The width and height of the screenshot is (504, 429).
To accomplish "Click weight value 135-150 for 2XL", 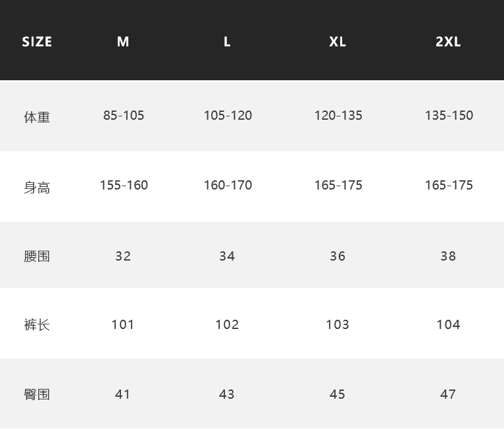I will point(449,115).
